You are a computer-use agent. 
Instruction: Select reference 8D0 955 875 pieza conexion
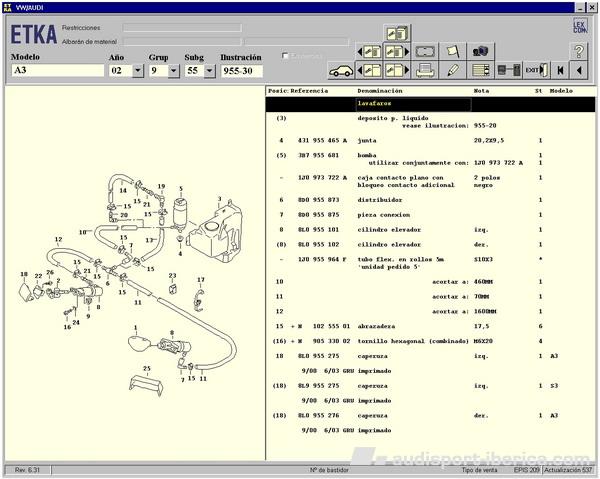pos(430,215)
